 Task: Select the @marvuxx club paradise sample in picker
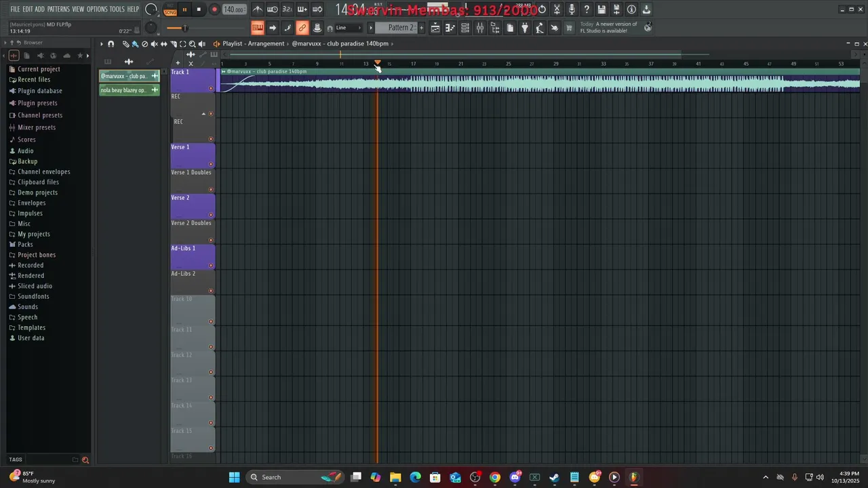click(129, 76)
